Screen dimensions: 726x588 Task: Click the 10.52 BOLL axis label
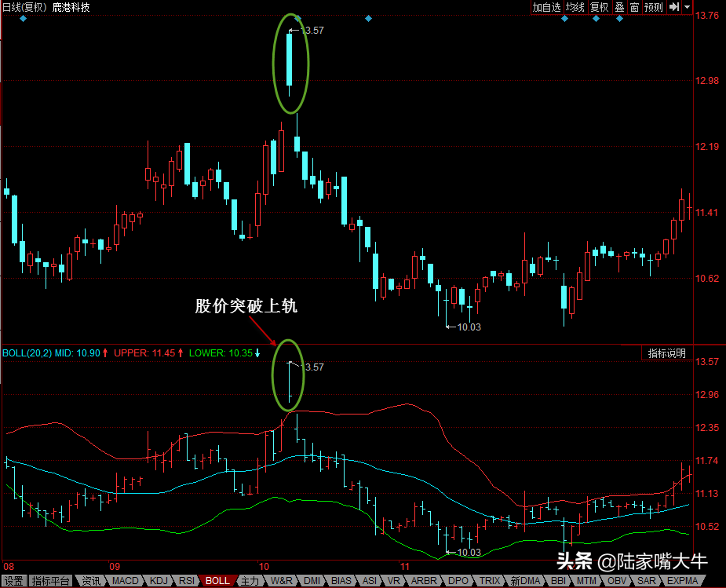click(707, 527)
